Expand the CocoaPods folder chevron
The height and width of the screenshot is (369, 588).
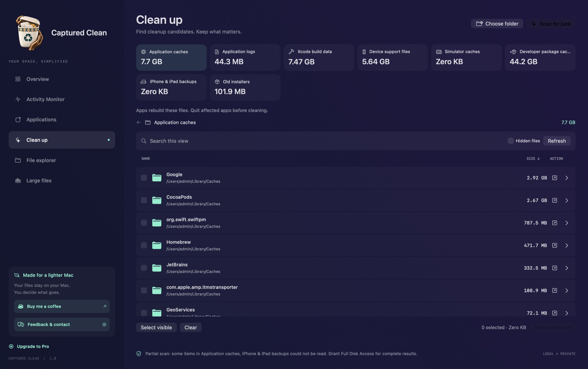[567, 201]
